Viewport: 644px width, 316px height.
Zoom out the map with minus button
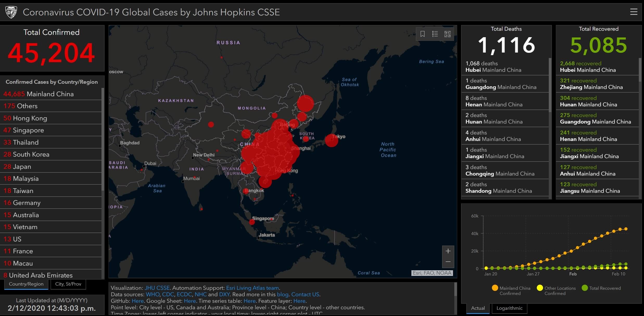(x=448, y=262)
